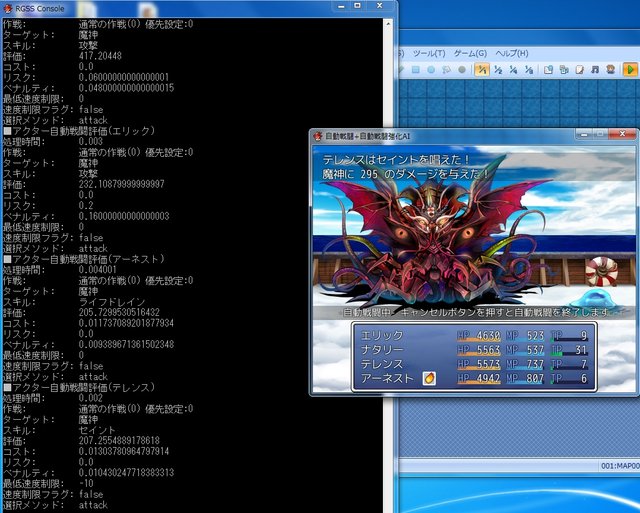Close the 自動戦闘 game window
The image size is (640, 513).
(622, 134)
